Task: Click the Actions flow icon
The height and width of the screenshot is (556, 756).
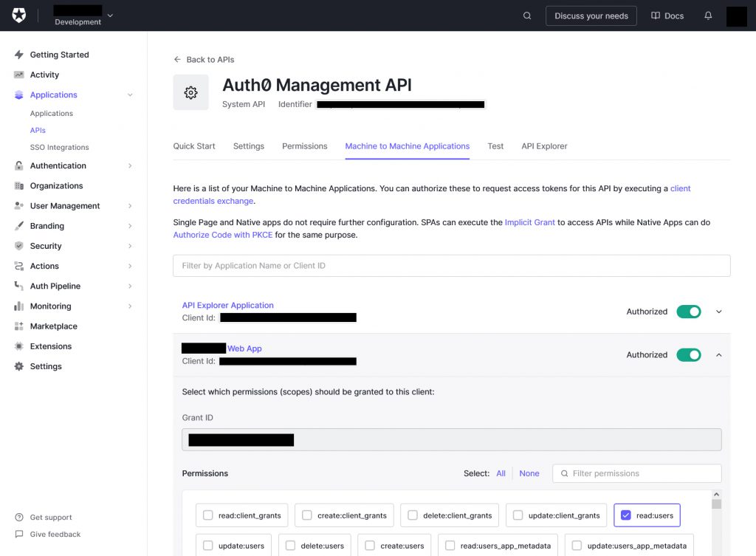Action: (18, 266)
